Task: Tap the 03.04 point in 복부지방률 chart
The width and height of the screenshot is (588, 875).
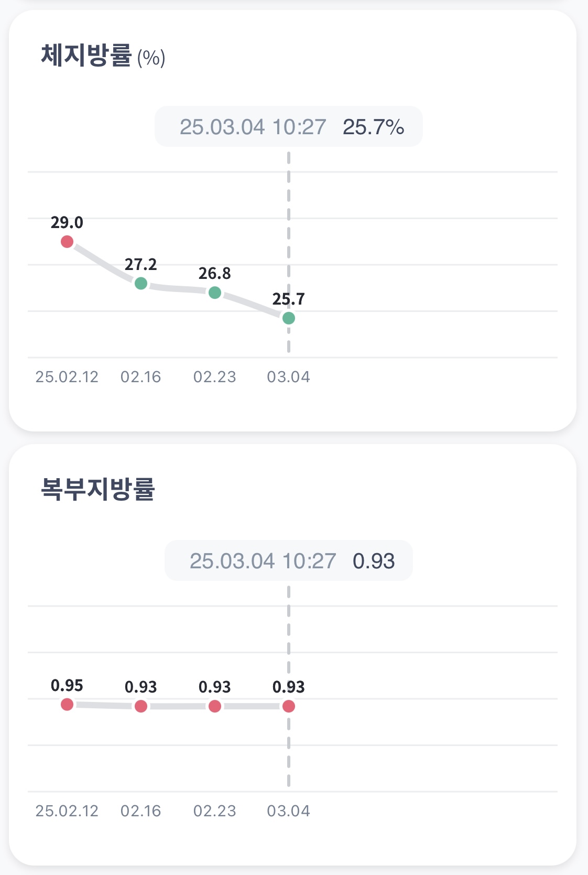Action: pyautogui.click(x=289, y=706)
